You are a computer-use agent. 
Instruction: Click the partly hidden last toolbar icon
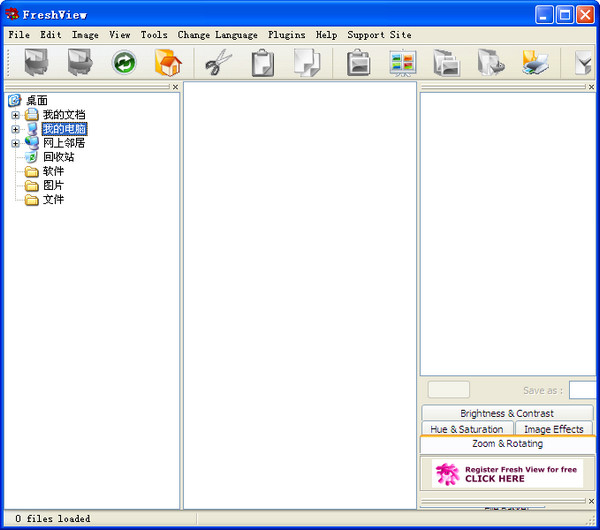[x=583, y=63]
